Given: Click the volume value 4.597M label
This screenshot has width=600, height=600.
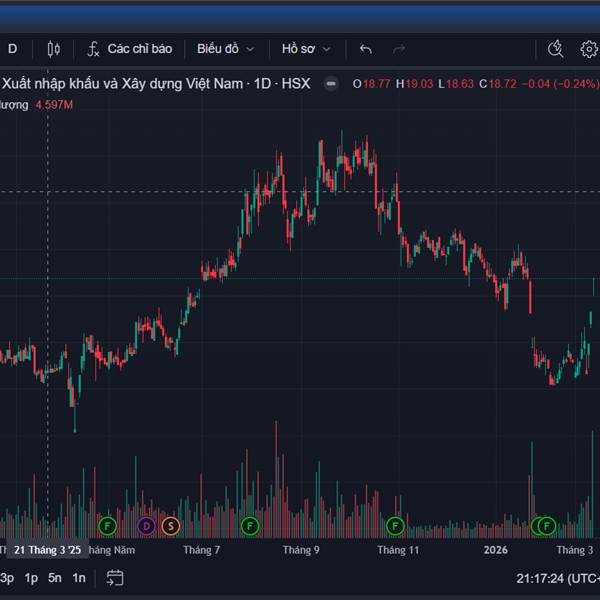Looking at the screenshot, I should pyautogui.click(x=54, y=104).
